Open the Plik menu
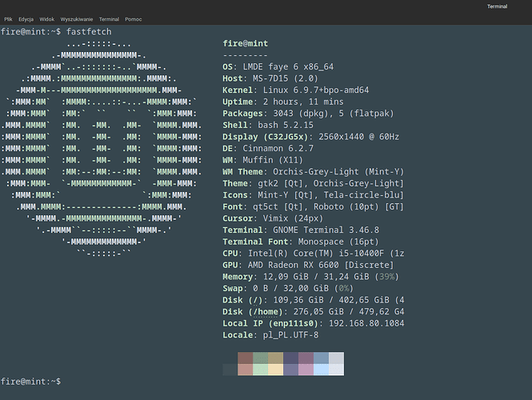The width and height of the screenshot is (532, 400). click(x=8, y=19)
